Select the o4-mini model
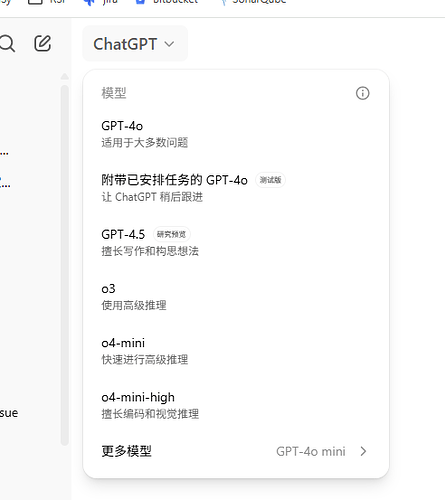The height and width of the screenshot is (500, 445). pyautogui.click(x=236, y=351)
